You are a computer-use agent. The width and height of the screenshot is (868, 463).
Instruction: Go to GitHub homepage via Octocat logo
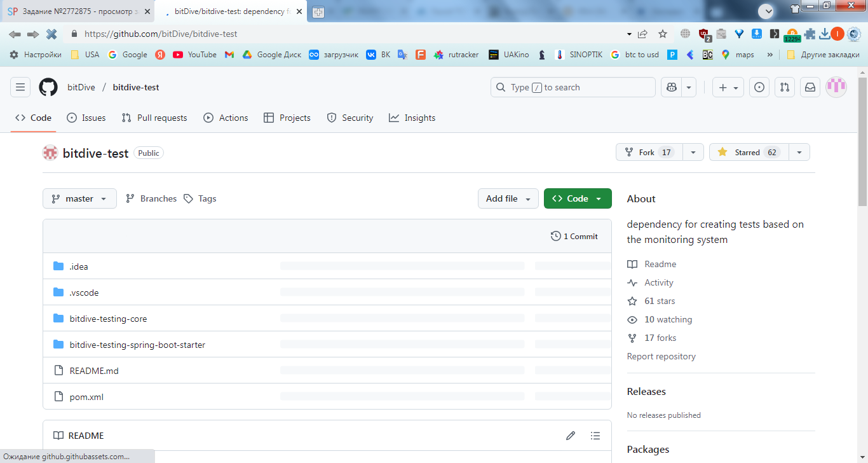[x=48, y=87]
